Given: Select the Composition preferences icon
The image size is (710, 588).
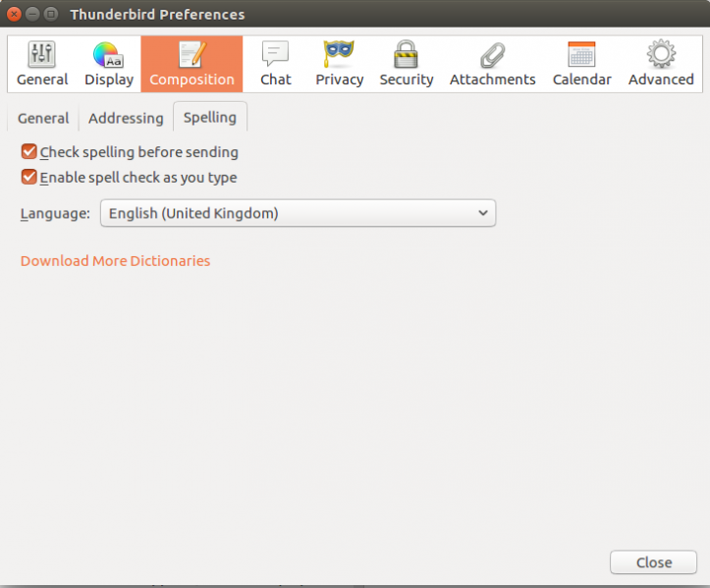Looking at the screenshot, I should coord(192,64).
